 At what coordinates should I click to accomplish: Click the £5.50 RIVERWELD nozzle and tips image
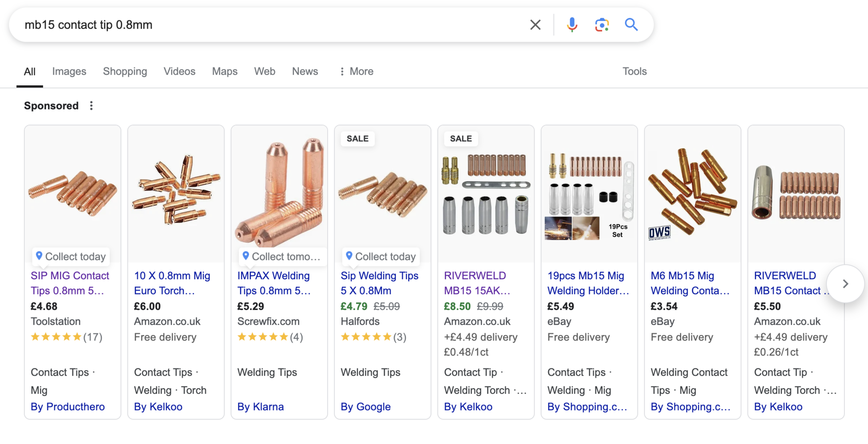pyautogui.click(x=796, y=194)
